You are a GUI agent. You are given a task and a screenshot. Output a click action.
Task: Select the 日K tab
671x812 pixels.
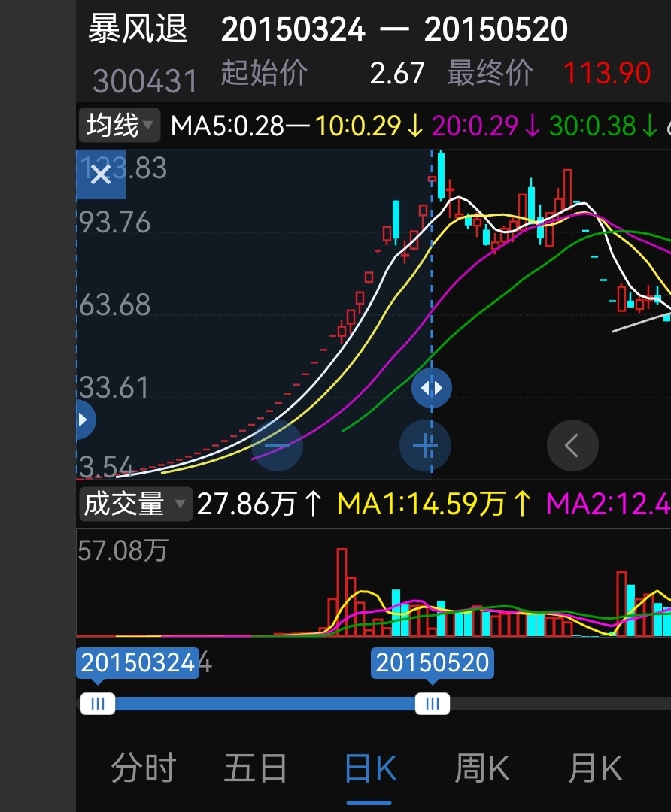[370, 768]
